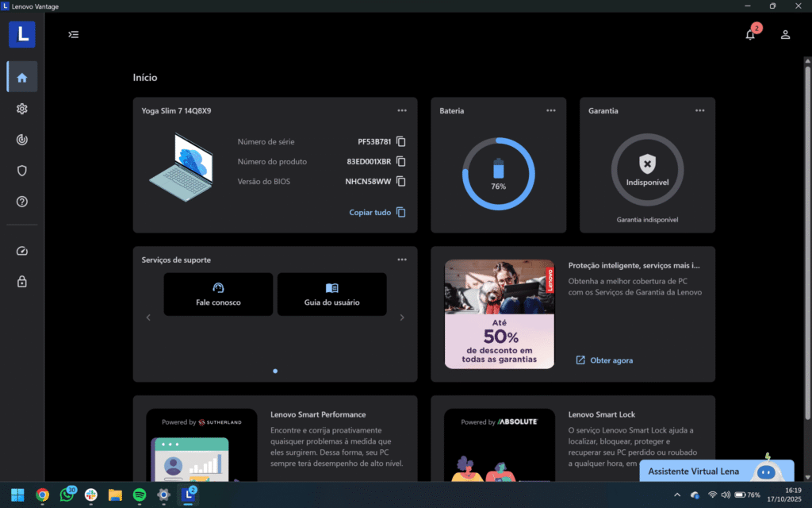Viewport: 812px width, 508px height.
Task: Open the security shield sidebar icon
Action: pyautogui.click(x=22, y=171)
